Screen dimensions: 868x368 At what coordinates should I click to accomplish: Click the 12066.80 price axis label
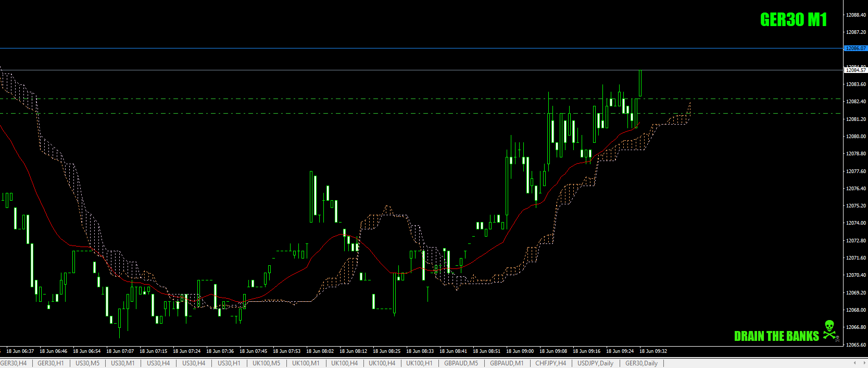point(856,327)
